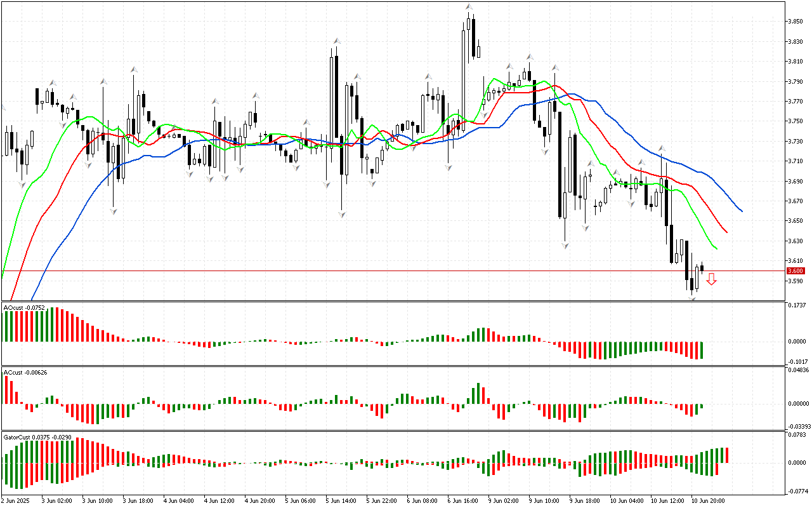Viewport: 812px width, 508px height.
Task: Click the red down arrow sell signal
Action: (x=712, y=279)
